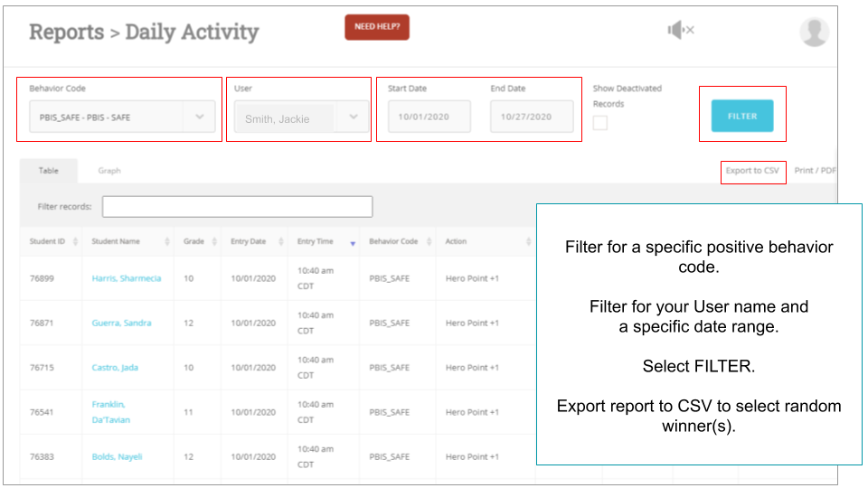Screen dimensions: 868x488
Task: Select the Table tab
Action: [x=48, y=171]
